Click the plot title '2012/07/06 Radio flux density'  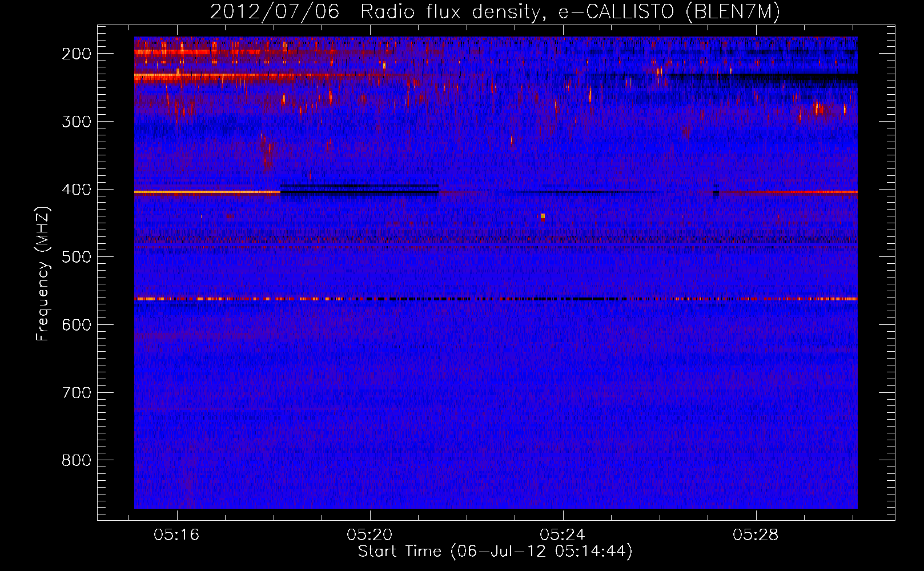[x=495, y=11]
